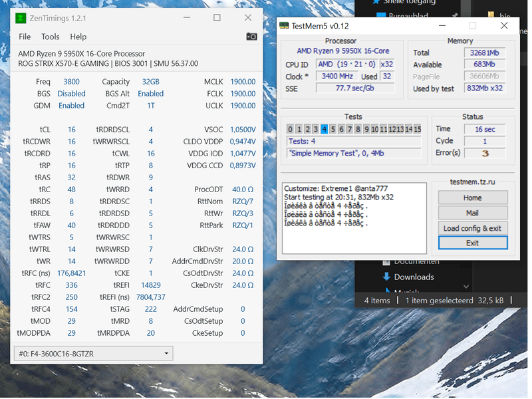Image resolution: width=532 pixels, height=399 pixels.
Task: Click the ZenTimings screenshot camera icon
Action: (x=251, y=37)
